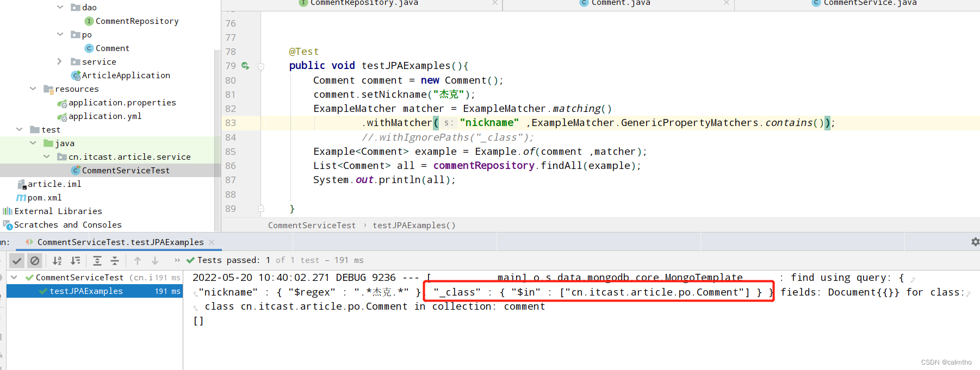Expand the service folder
The image size is (980, 370).
click(x=60, y=61)
